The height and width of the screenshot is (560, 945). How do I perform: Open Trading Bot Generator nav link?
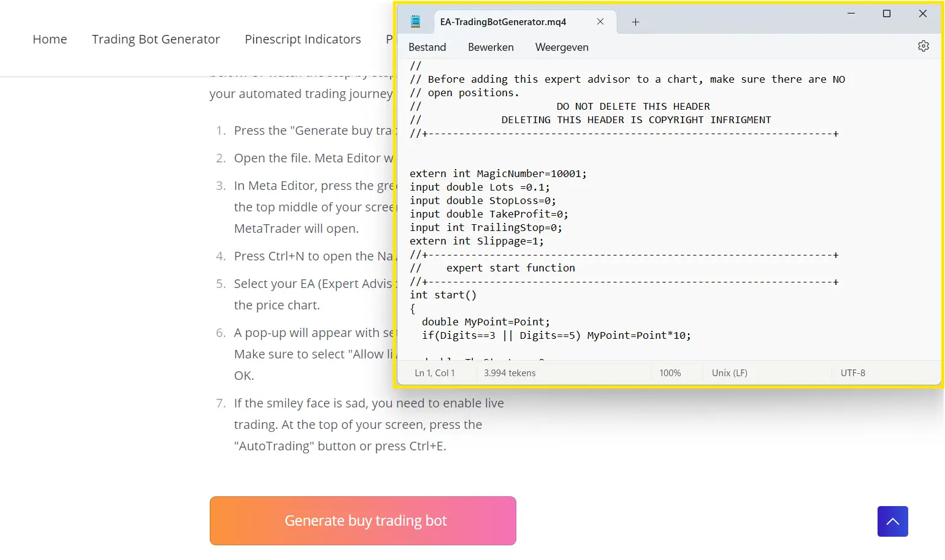[x=156, y=39]
